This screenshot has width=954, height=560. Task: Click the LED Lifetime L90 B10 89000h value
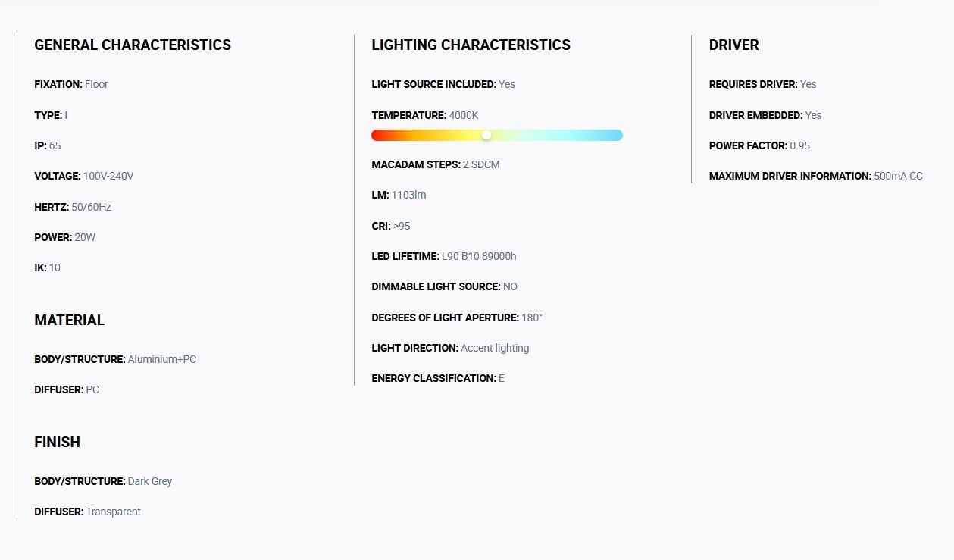point(479,256)
